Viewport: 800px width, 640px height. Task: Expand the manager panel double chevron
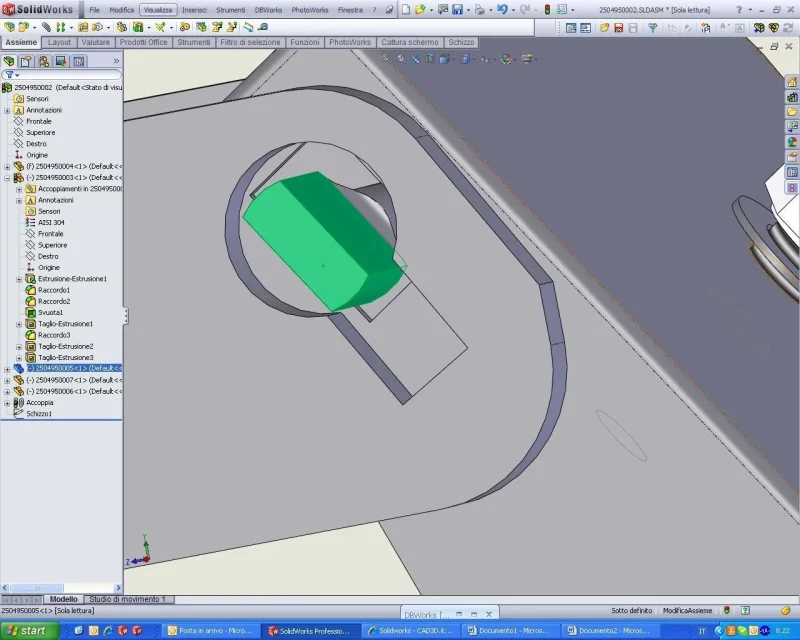(x=116, y=61)
